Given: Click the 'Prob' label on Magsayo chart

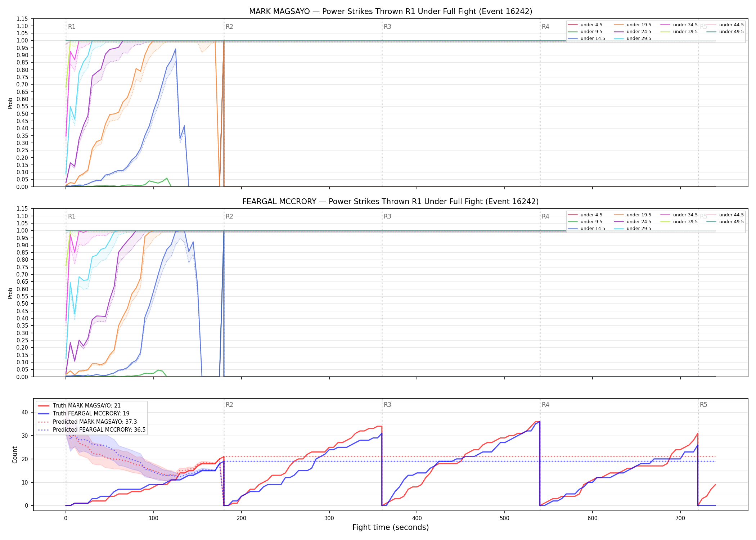Looking at the screenshot, I should pyautogui.click(x=10, y=103).
